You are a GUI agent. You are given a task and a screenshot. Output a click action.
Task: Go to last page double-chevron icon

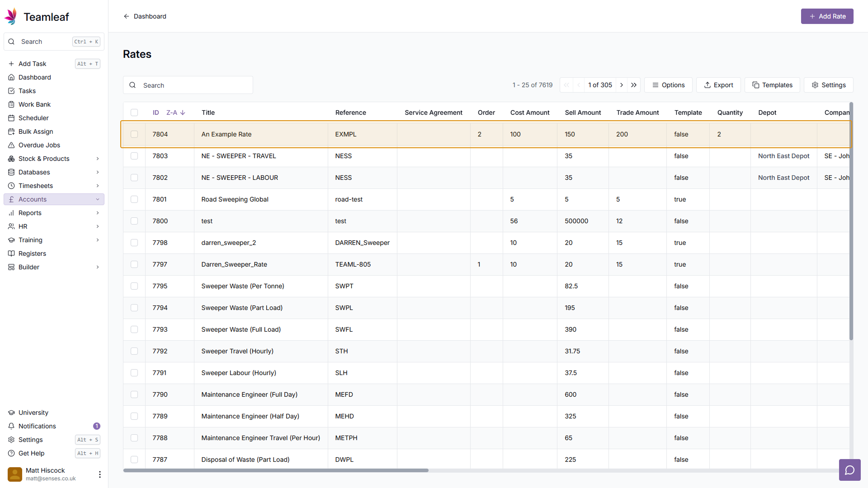click(634, 85)
